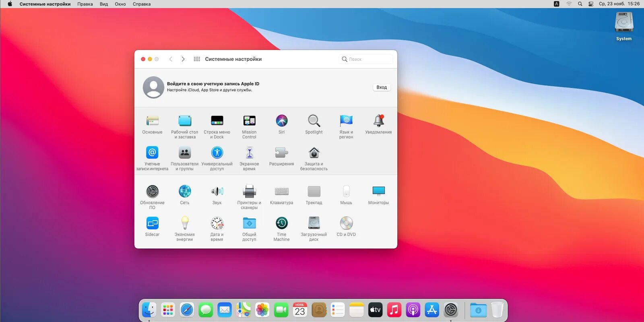This screenshot has width=644, height=322.
Task: Open Загрузочный диск pane
Action: tap(314, 229)
